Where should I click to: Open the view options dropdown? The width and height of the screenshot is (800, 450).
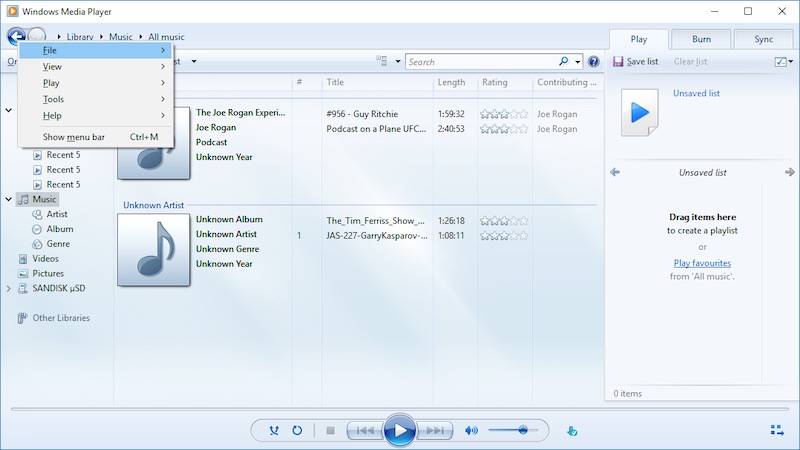click(386, 62)
